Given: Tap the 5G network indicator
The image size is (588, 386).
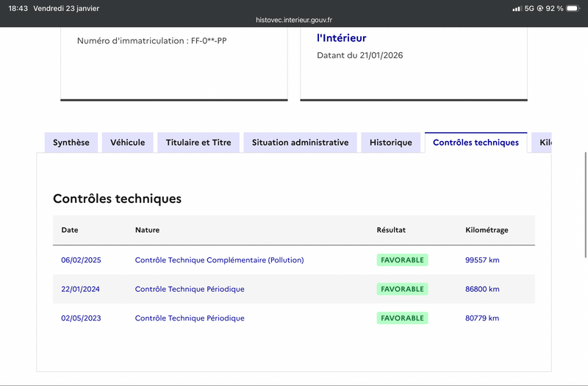Looking at the screenshot, I should (530, 8).
